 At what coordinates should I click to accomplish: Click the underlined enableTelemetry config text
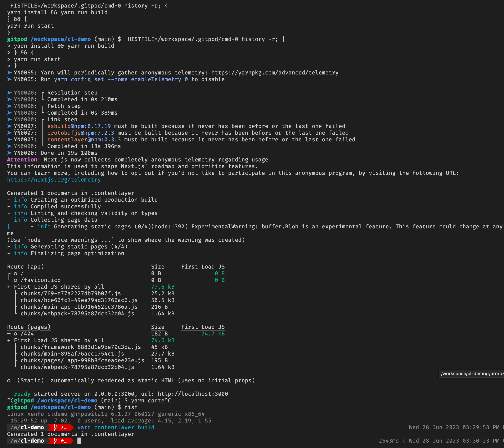(156, 79)
